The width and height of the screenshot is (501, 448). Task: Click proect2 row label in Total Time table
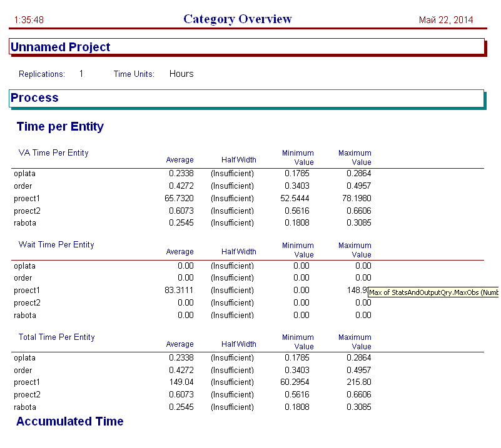click(x=27, y=395)
